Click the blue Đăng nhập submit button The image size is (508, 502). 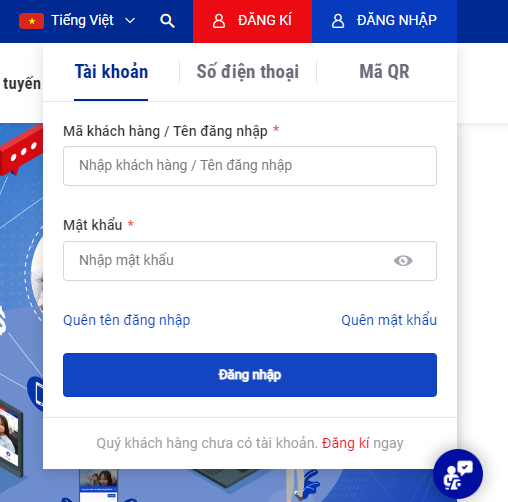pos(250,375)
